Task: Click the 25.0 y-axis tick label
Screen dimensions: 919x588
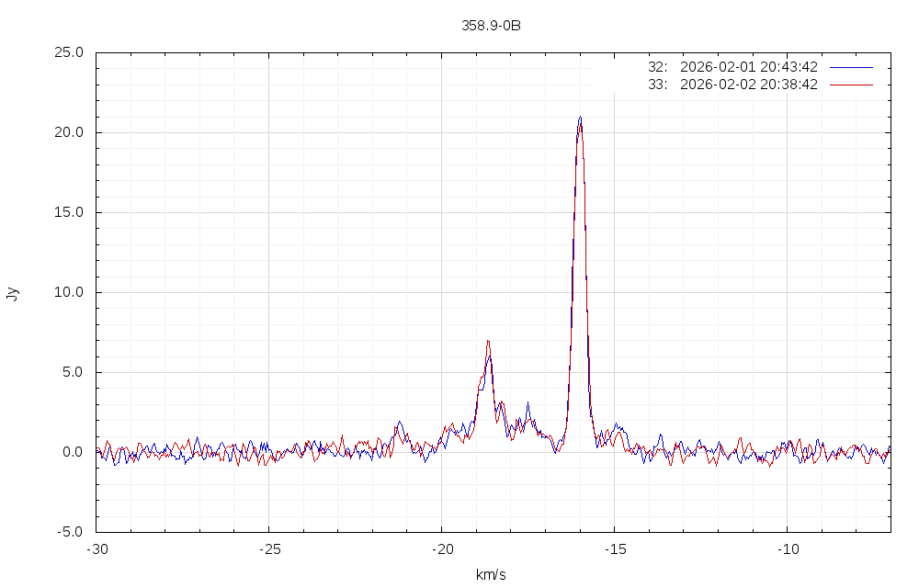Action: [69, 52]
